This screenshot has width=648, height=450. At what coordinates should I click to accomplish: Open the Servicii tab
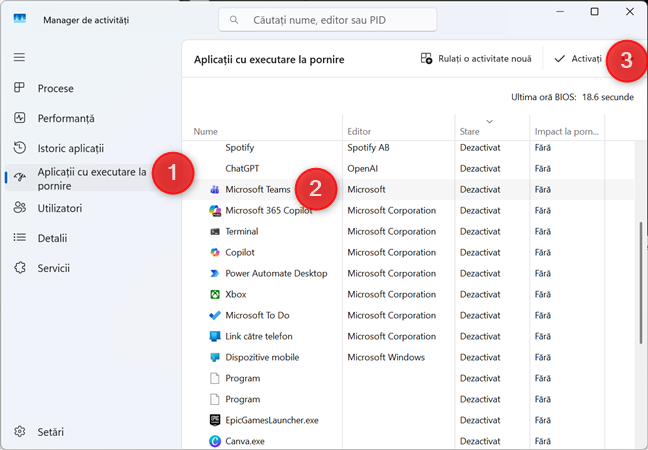[x=91, y=268]
